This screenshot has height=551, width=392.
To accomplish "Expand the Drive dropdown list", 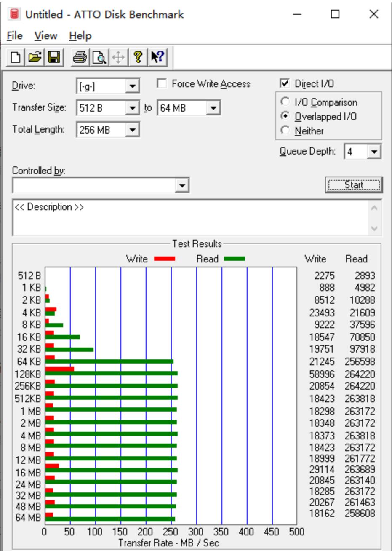I will (x=133, y=87).
